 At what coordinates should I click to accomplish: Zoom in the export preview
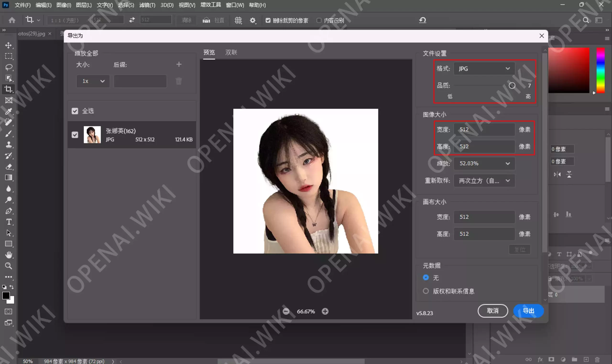coord(325,311)
